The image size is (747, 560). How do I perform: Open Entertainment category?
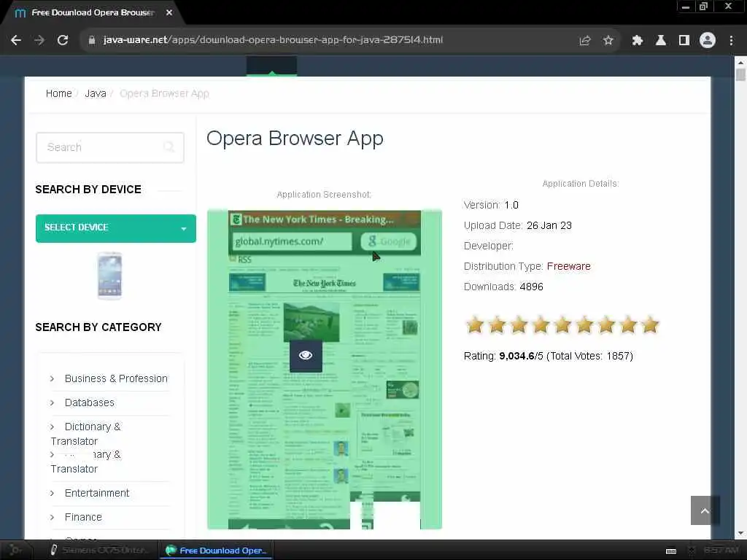[97, 493]
